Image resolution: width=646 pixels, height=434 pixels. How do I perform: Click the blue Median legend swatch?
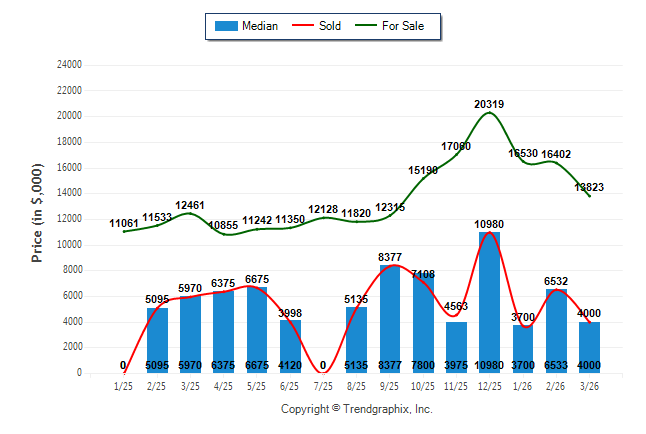226,26
